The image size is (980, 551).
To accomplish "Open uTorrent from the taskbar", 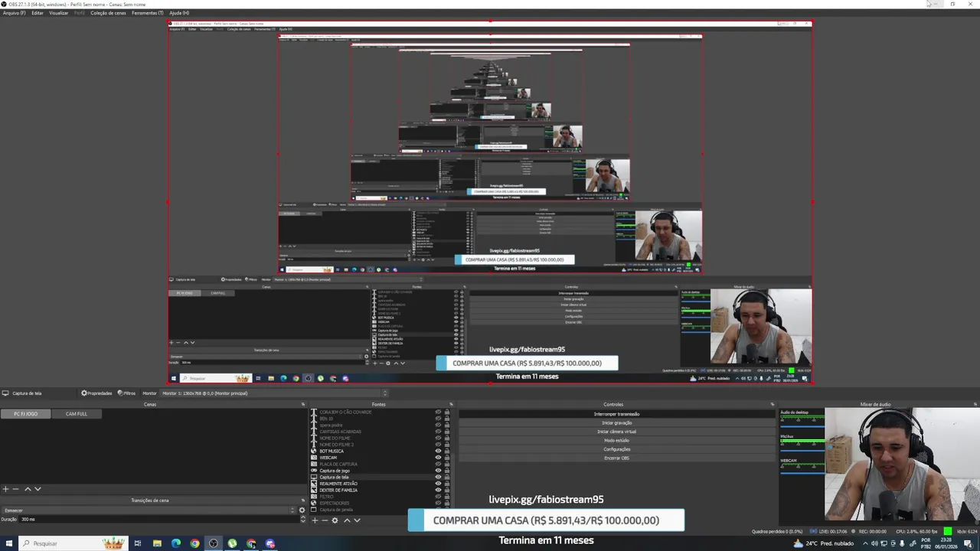I will 232,543.
